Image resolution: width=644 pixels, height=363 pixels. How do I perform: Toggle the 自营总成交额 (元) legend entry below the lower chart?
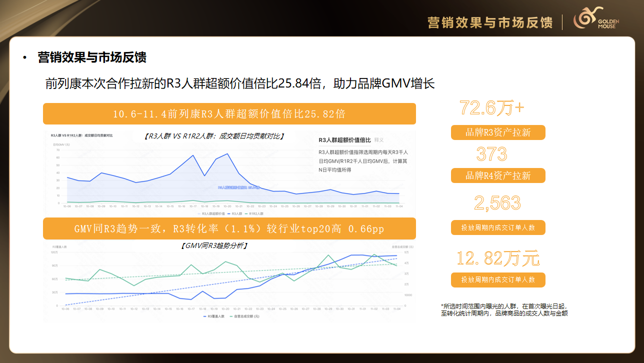pos(244,316)
